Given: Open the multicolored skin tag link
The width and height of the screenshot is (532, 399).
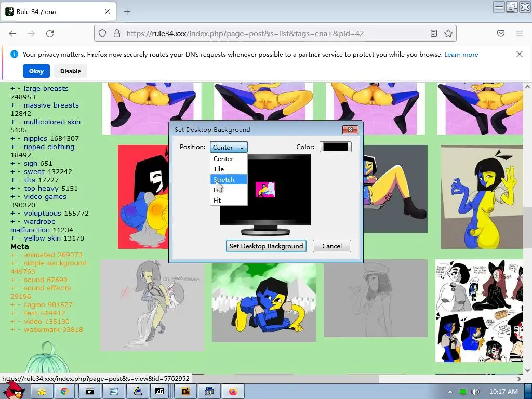Looking at the screenshot, I should 52,122.
